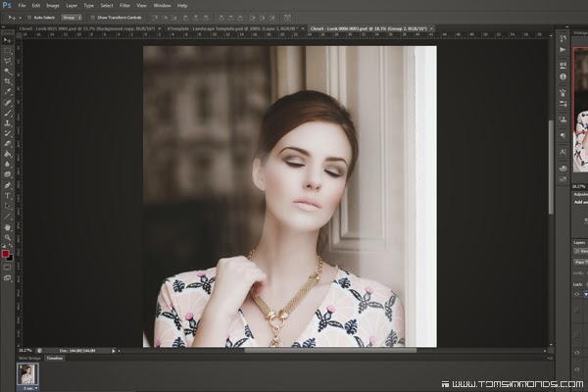Image resolution: width=588 pixels, height=392 pixels.
Task: Collapse the icon panel dock double-arrow
Action: (566, 27)
